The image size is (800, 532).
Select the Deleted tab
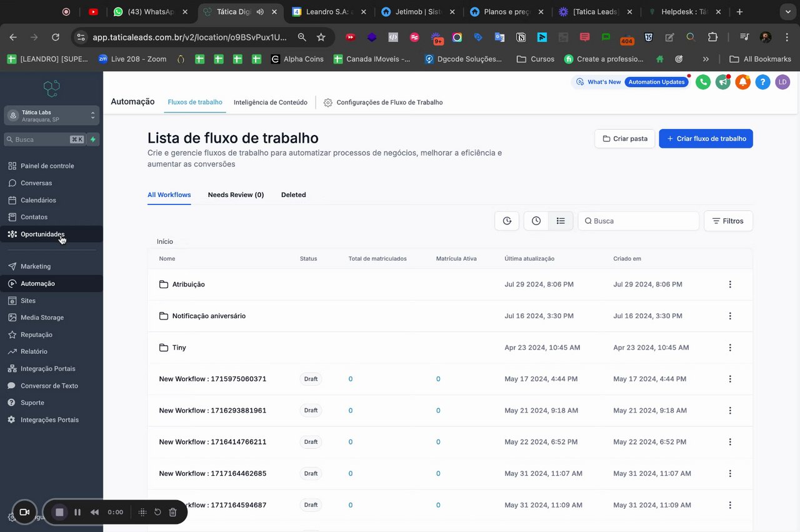293,195
